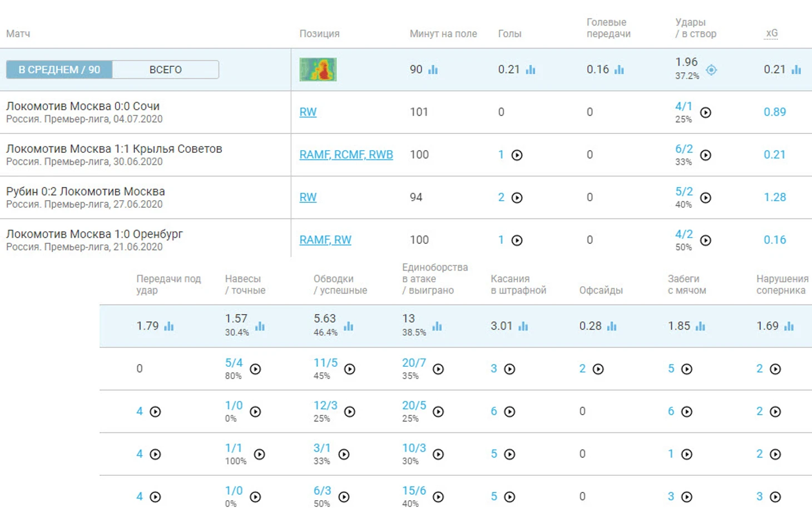The height and width of the screenshot is (508, 812).
Task: Open shots map target icon near 1.96
Action: point(711,70)
